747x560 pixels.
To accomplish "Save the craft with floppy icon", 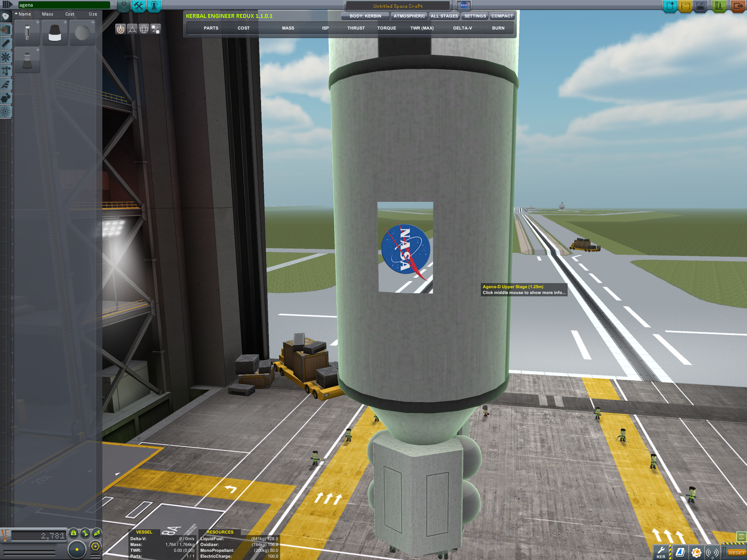I will tap(700, 6).
